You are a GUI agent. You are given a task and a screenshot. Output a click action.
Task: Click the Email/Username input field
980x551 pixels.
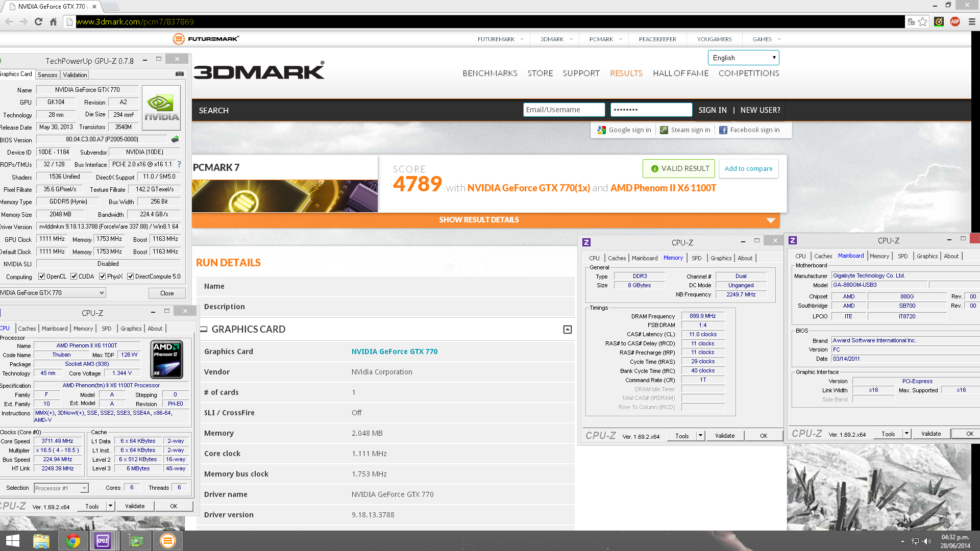(563, 110)
